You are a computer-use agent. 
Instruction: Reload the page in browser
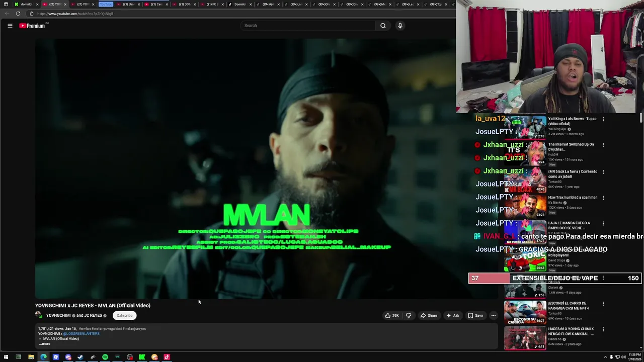(x=18, y=14)
